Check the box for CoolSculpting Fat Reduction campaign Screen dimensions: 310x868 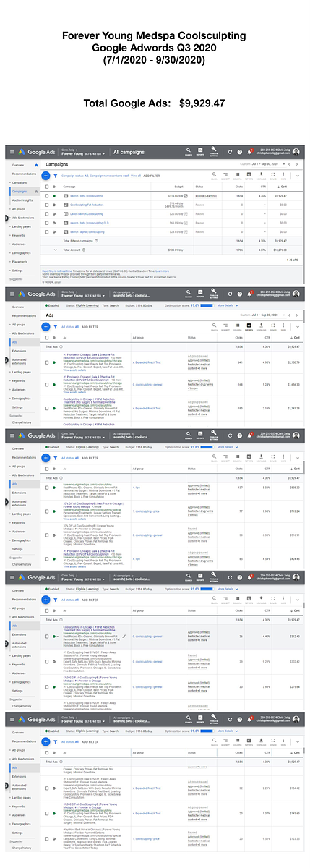[x=47, y=205]
